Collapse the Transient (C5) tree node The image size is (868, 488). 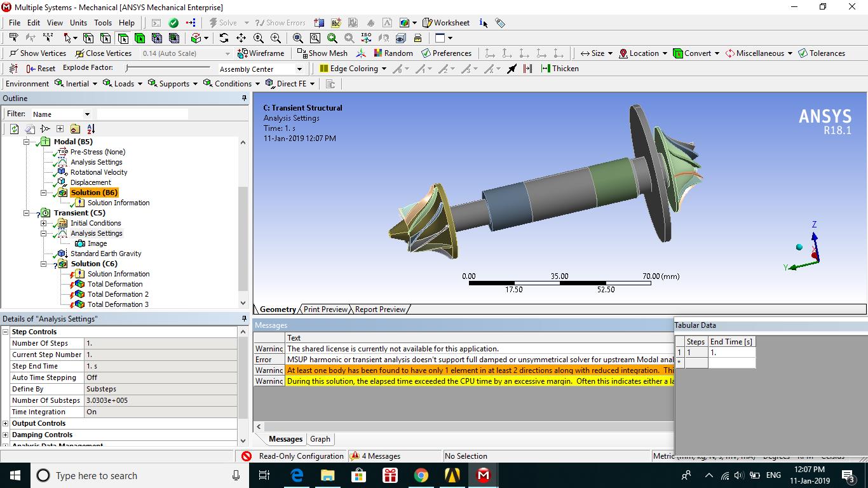click(x=27, y=213)
